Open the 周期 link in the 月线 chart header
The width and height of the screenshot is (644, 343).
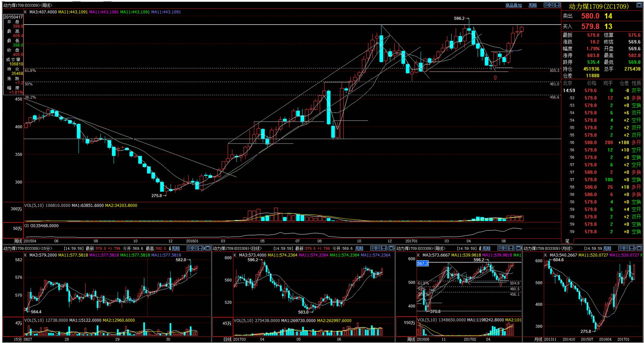(607, 248)
